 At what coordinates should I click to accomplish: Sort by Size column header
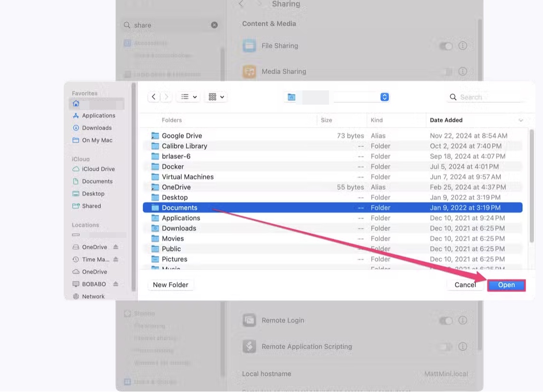326,120
